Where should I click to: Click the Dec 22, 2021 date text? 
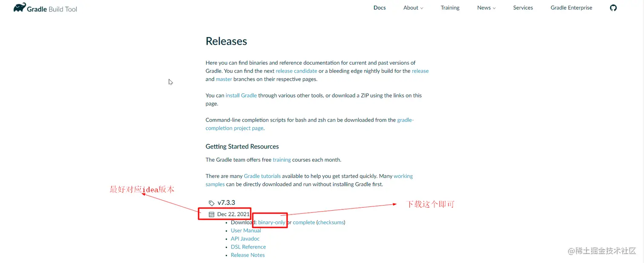pyautogui.click(x=233, y=214)
